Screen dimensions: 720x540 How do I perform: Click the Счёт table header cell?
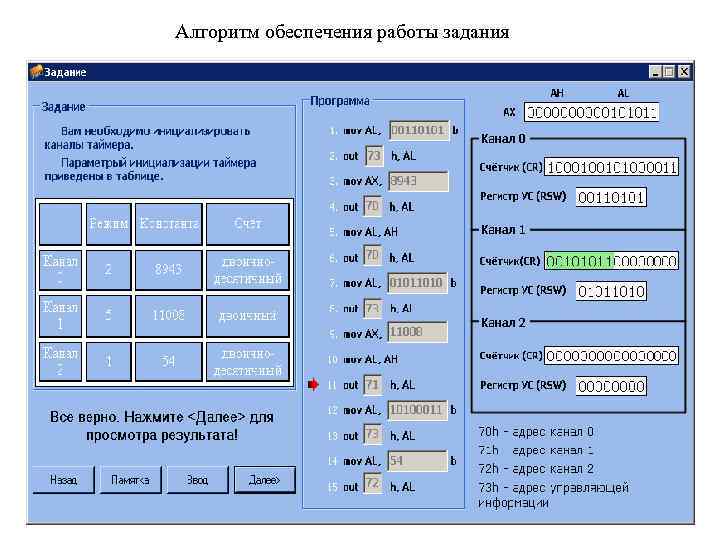click(248, 224)
